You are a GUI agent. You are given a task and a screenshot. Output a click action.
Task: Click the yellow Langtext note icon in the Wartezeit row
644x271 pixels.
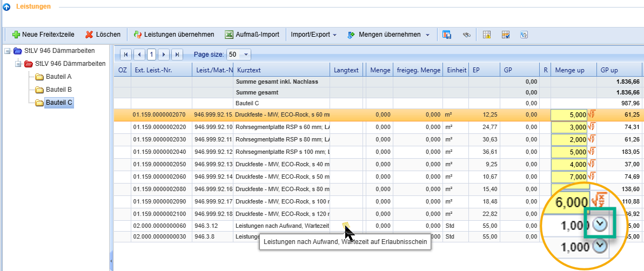click(x=346, y=225)
